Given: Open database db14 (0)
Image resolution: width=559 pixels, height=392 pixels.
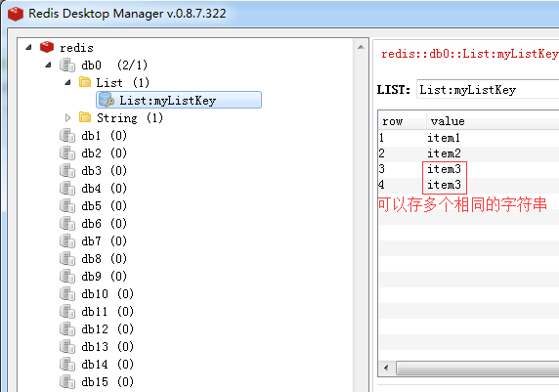Looking at the screenshot, I should pyautogui.click(x=107, y=365).
